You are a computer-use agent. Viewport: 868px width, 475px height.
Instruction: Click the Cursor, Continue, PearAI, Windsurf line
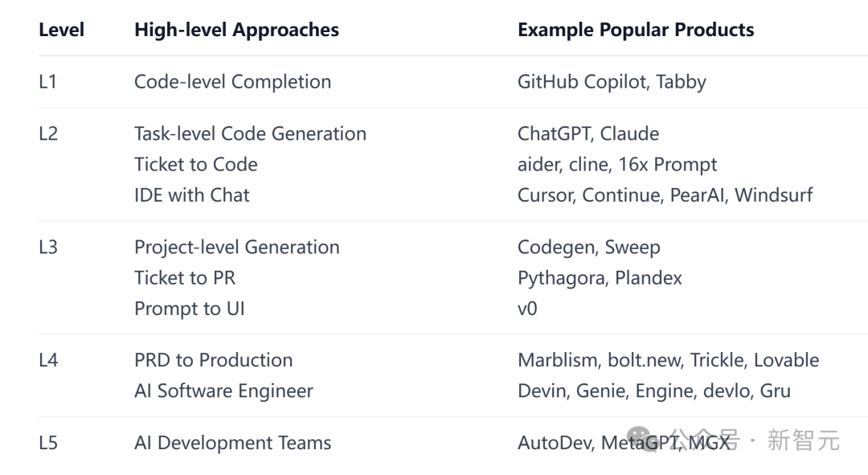tap(665, 195)
